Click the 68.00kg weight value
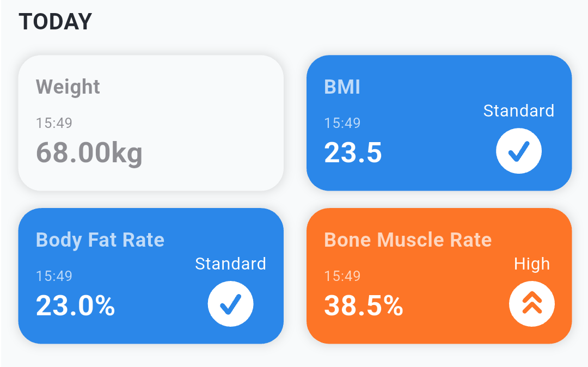Image resolution: width=588 pixels, height=367 pixels. [x=89, y=152]
